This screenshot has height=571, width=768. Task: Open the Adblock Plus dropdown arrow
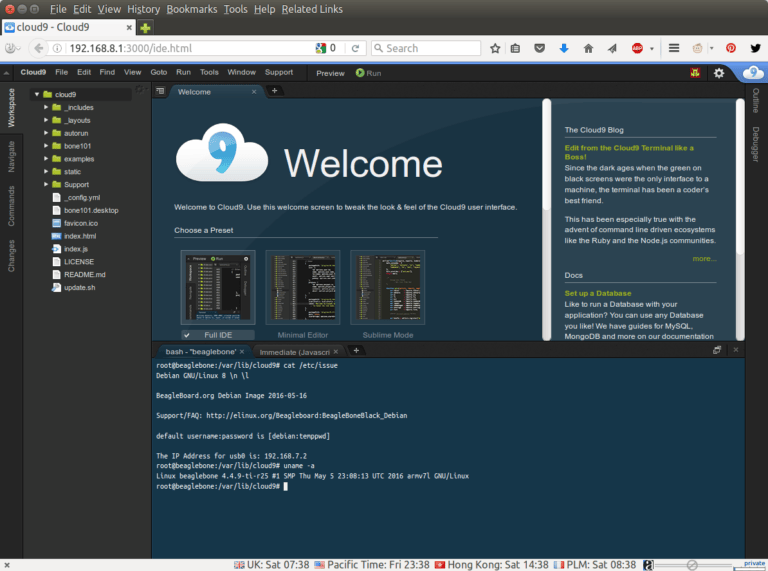point(651,48)
